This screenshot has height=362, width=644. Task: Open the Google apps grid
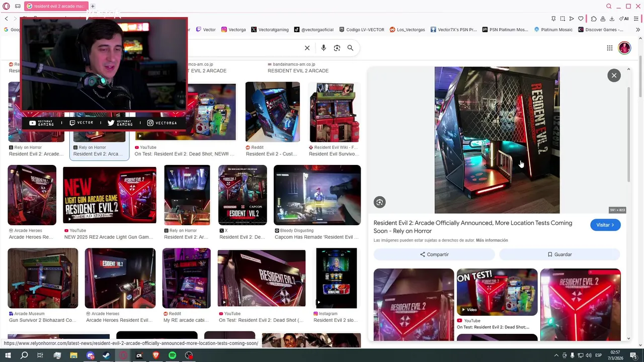pyautogui.click(x=609, y=48)
